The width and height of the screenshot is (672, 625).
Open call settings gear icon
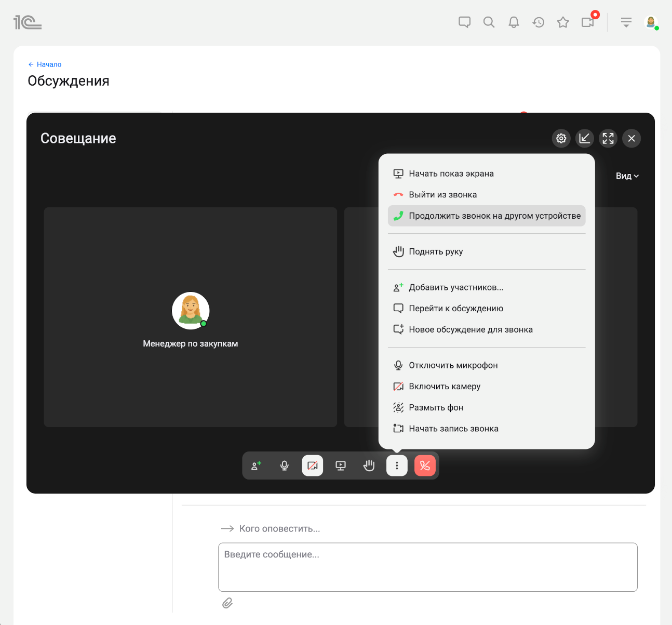561,138
